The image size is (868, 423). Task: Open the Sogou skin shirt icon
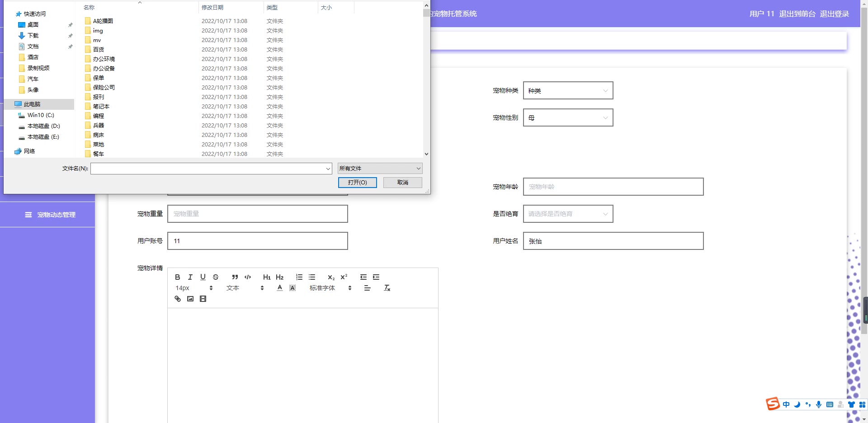(x=851, y=404)
